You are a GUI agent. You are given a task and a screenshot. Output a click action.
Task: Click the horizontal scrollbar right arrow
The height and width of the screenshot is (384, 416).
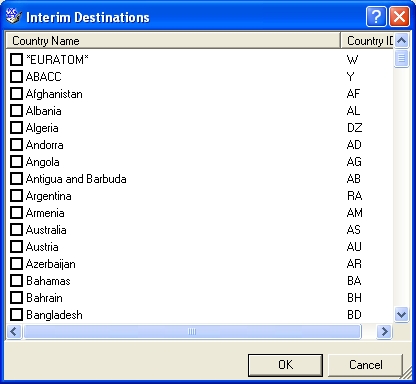coord(384,332)
